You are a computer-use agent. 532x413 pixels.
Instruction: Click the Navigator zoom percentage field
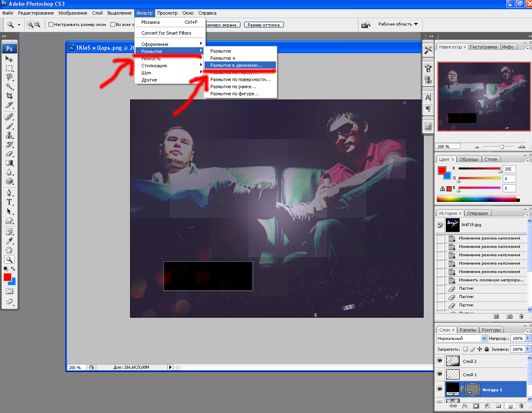(x=448, y=146)
